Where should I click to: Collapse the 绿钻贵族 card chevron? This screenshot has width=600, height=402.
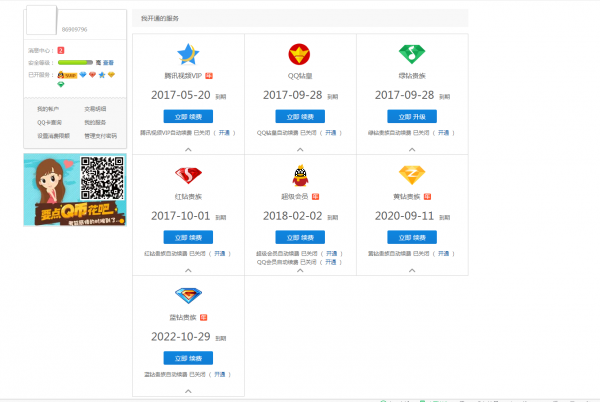[x=412, y=150]
